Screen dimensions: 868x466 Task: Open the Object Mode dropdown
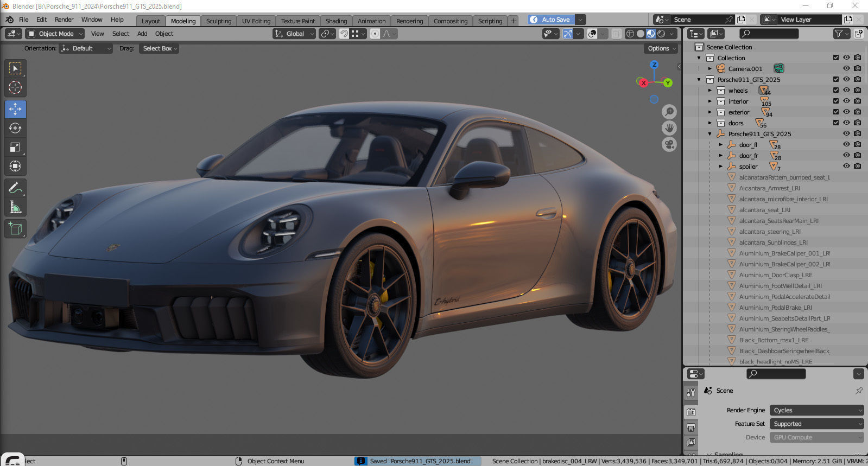pyautogui.click(x=55, y=34)
